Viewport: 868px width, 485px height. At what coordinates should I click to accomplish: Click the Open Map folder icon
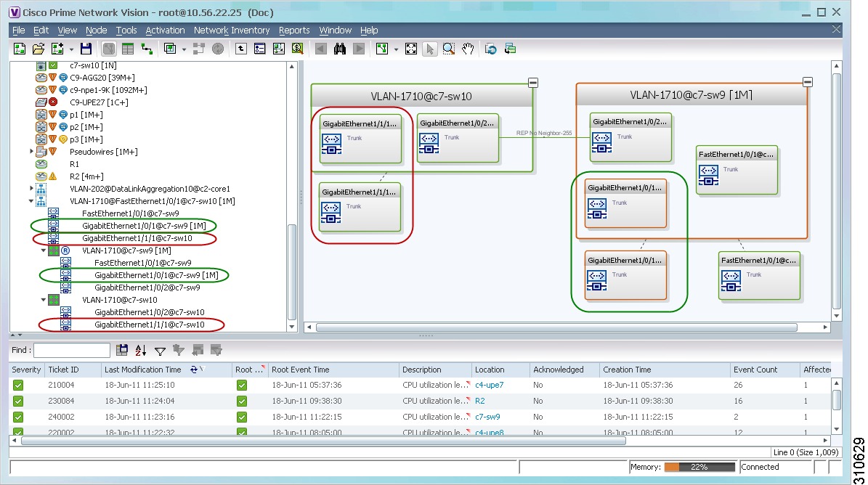38,49
